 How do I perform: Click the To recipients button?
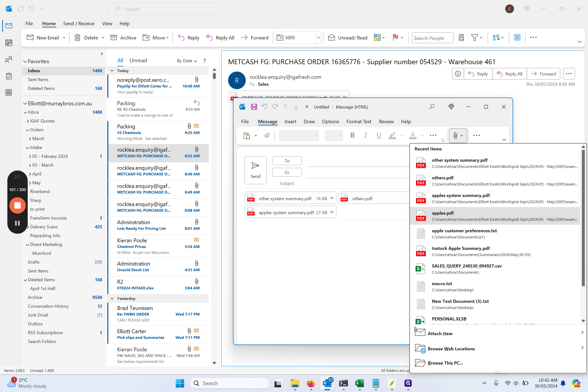(287, 161)
